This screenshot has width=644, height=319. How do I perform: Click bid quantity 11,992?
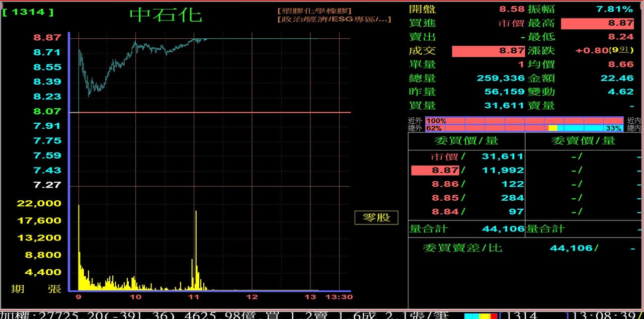pos(503,171)
